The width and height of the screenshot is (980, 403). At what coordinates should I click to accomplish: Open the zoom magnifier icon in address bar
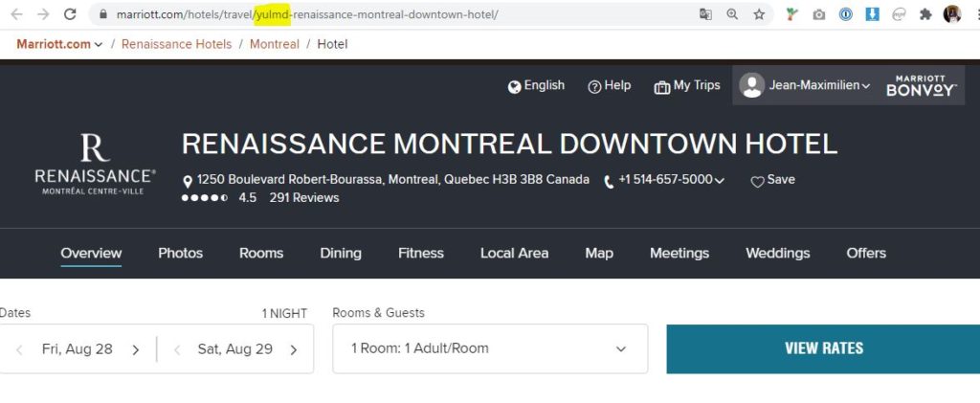732,14
